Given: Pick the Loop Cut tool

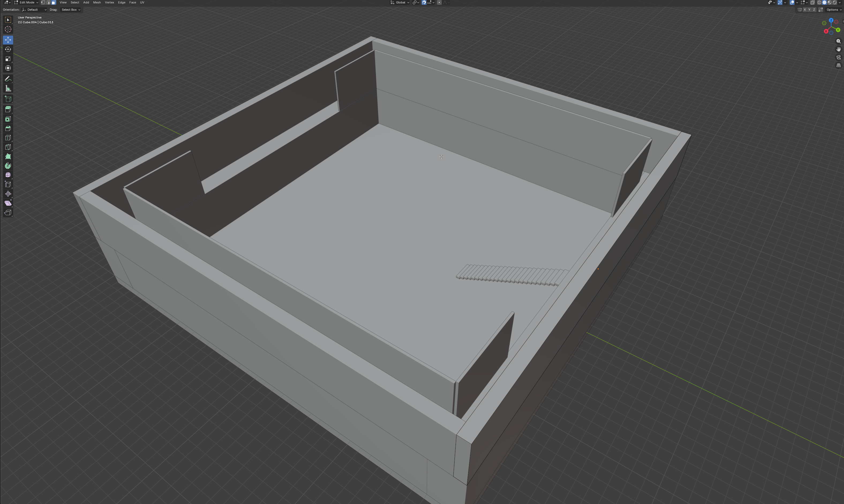Looking at the screenshot, I should point(8,138).
